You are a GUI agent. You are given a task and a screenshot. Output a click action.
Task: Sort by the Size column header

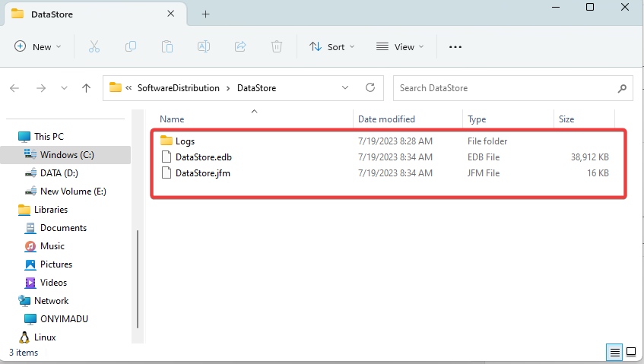coord(566,119)
